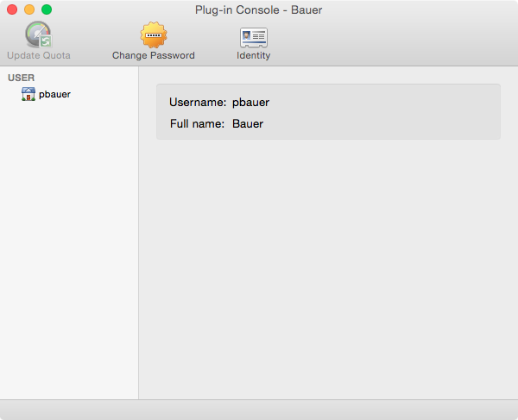518x420 pixels.
Task: Click the Update Quota gauge icon
Action: point(39,34)
